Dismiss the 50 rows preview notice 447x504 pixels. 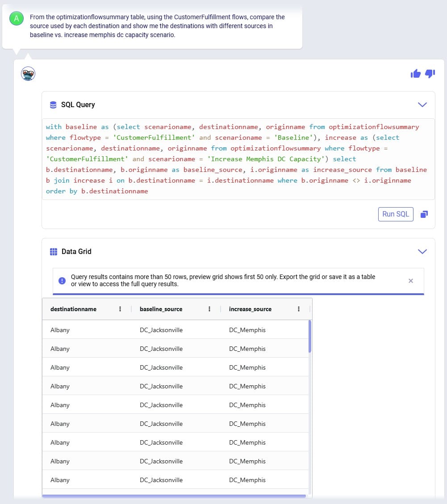[x=411, y=281]
